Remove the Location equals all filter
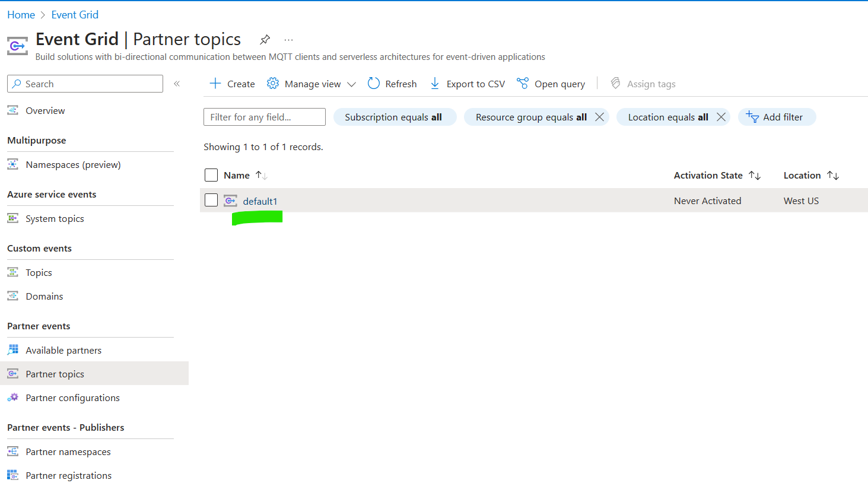 point(721,117)
